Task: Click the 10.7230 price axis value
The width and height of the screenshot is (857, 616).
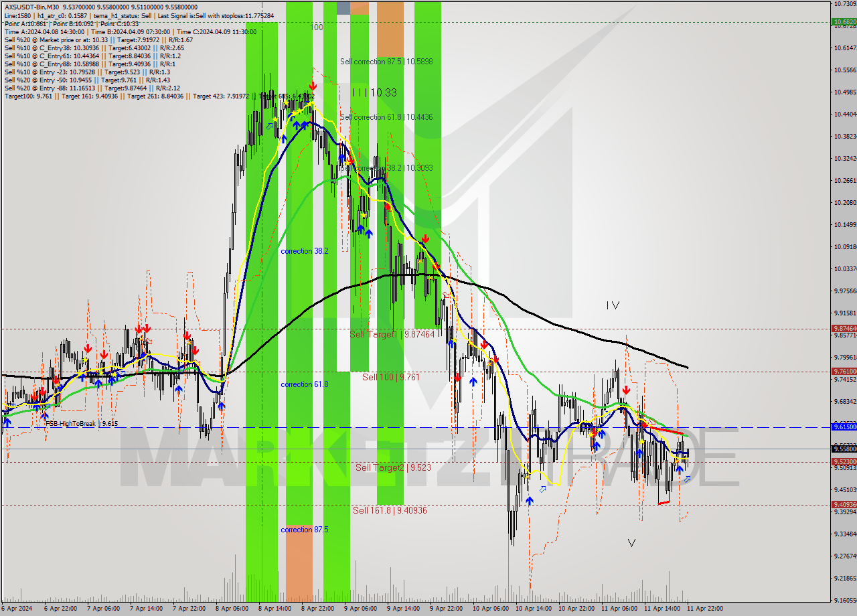Action: (845, 4)
